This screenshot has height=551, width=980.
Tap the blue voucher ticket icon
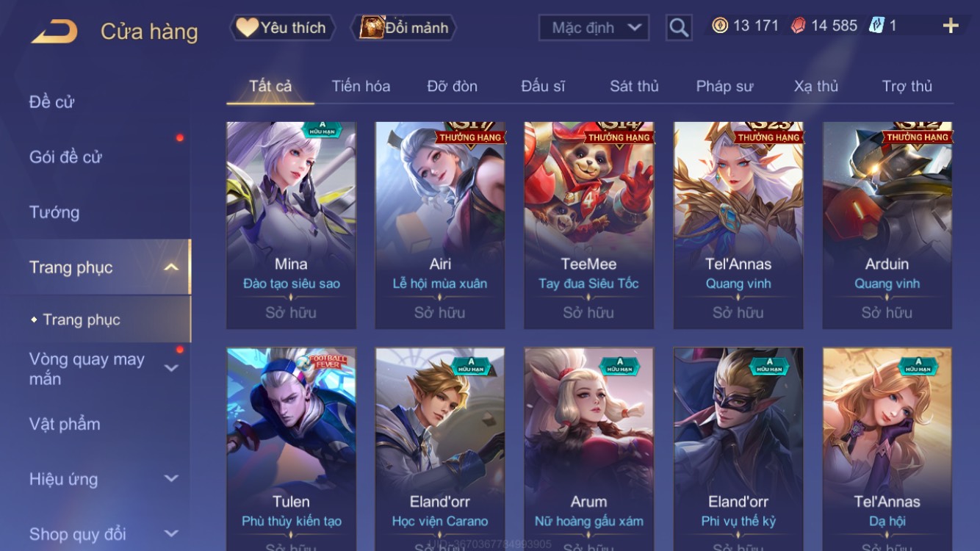pyautogui.click(x=876, y=26)
